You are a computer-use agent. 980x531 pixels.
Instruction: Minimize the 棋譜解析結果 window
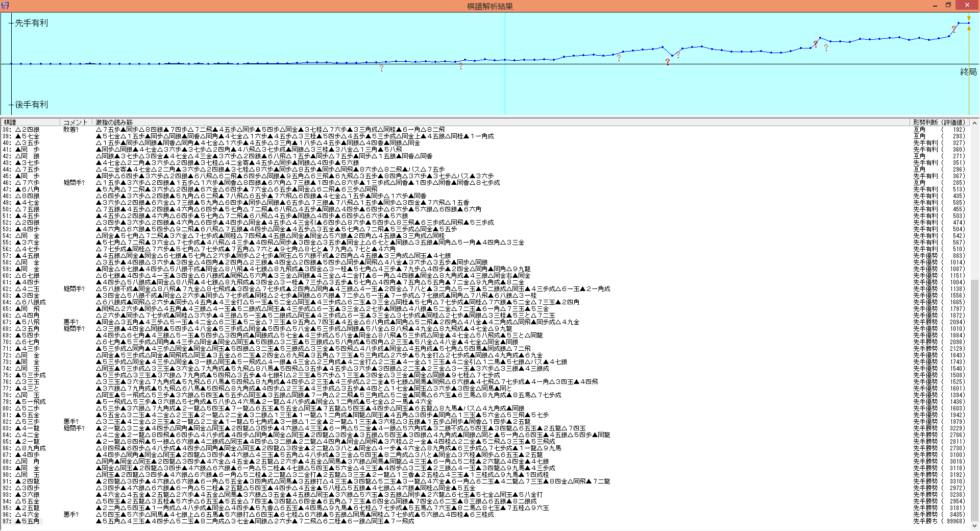click(x=935, y=6)
